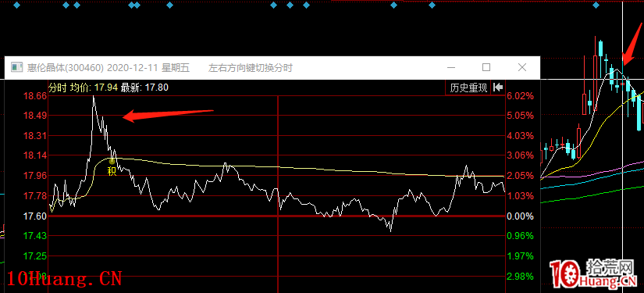Click the 0.00% percentage axis label
The height and width of the screenshot is (293, 644).
(521, 216)
